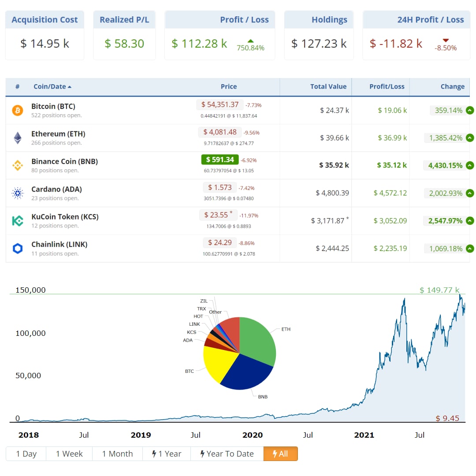
Task: Select the 1 Day chart range
Action: click(26, 454)
